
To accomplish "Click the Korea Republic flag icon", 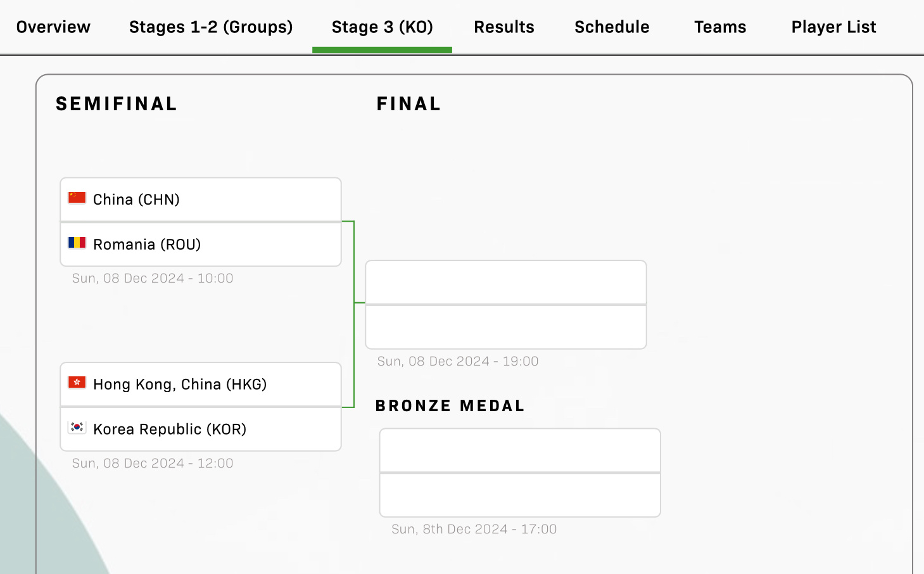I will pos(77,428).
